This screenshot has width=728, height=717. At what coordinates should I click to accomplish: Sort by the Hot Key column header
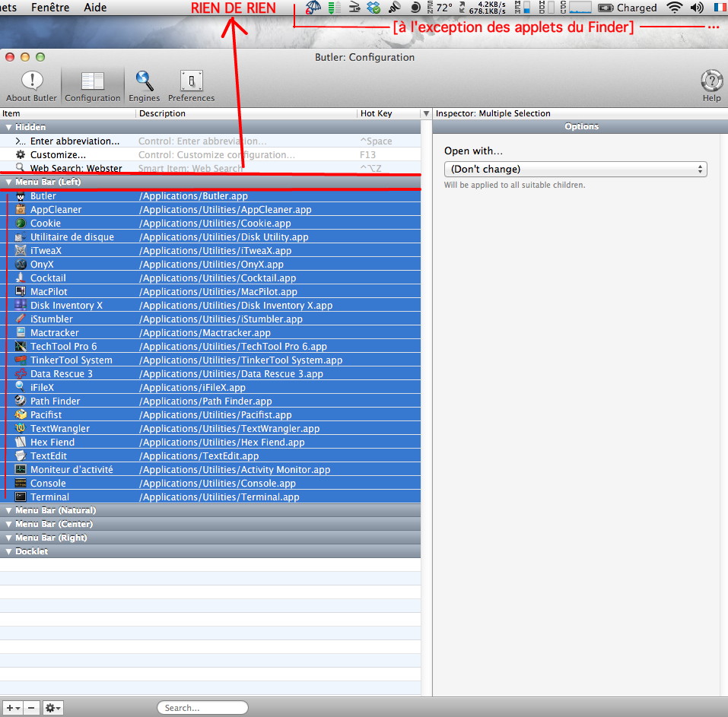point(387,113)
